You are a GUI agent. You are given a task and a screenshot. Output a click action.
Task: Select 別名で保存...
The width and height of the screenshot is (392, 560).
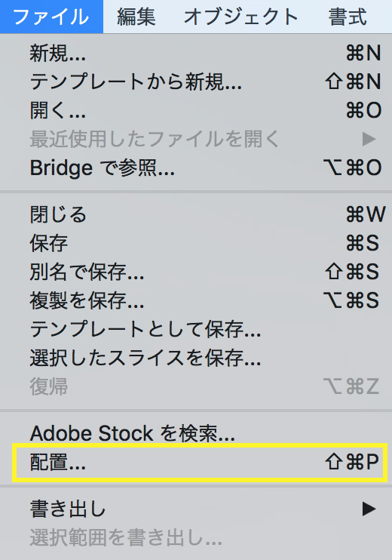click(196, 272)
